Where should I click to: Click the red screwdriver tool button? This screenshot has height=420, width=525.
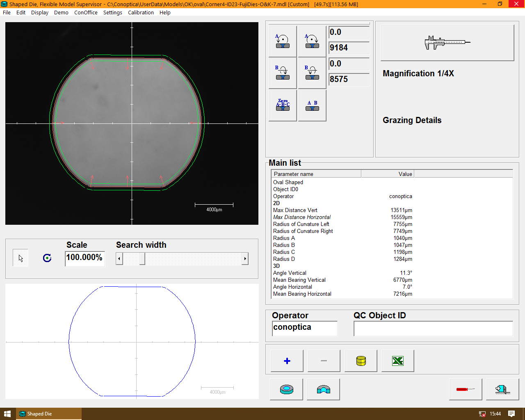[x=466, y=389]
